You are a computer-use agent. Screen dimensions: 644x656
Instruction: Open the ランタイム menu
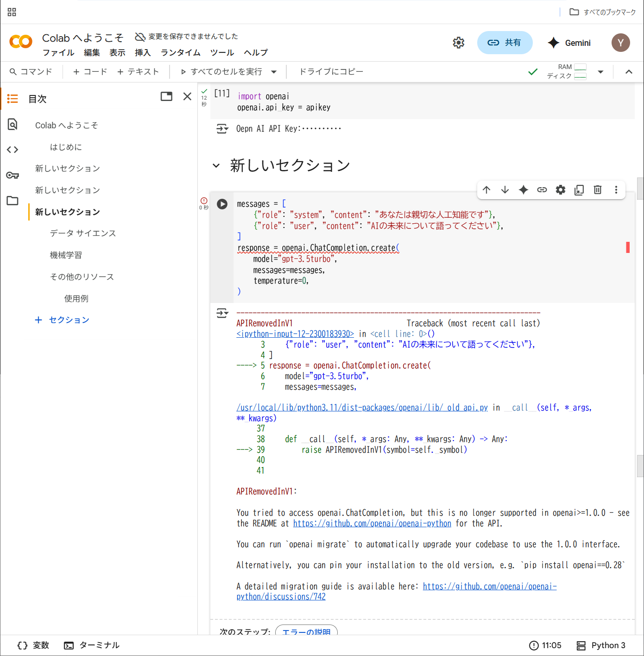[x=180, y=52]
